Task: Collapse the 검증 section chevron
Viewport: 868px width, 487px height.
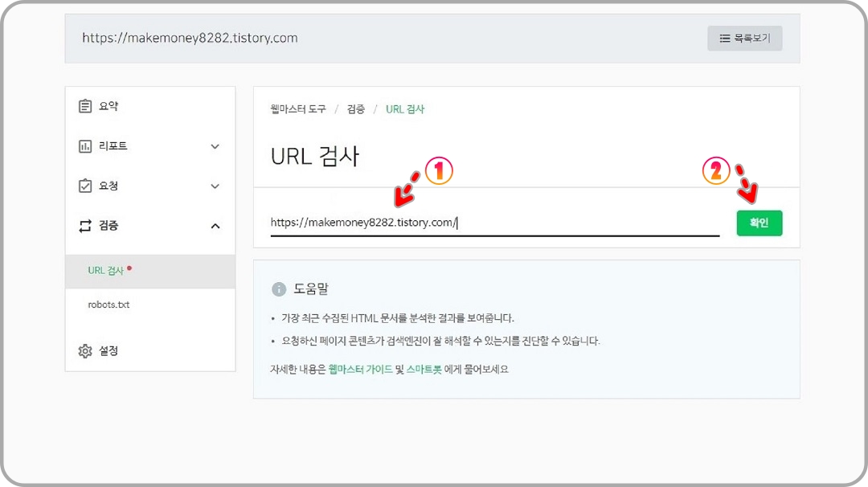Action: (x=215, y=226)
